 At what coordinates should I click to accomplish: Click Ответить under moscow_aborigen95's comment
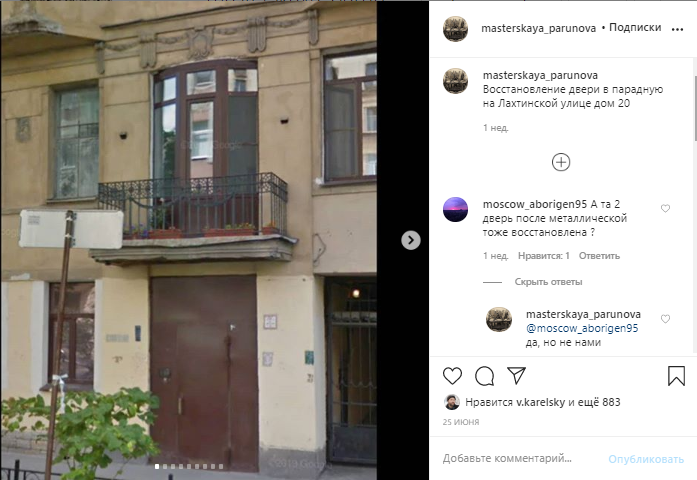599,256
